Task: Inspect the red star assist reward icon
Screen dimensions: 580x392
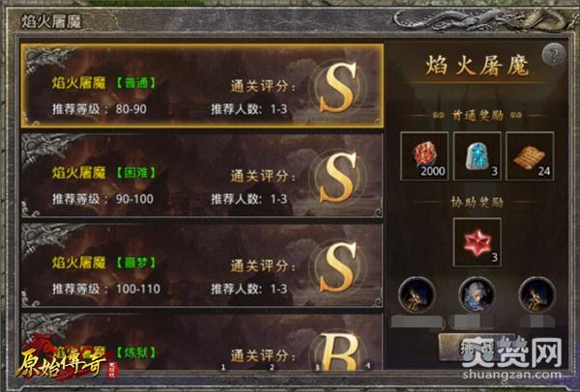Action: coord(478,242)
